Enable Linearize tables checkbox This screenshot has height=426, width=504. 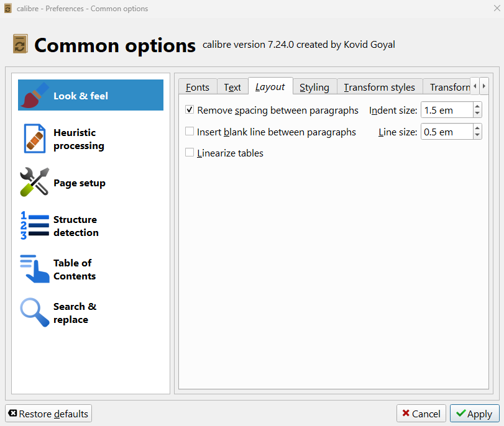tap(190, 153)
